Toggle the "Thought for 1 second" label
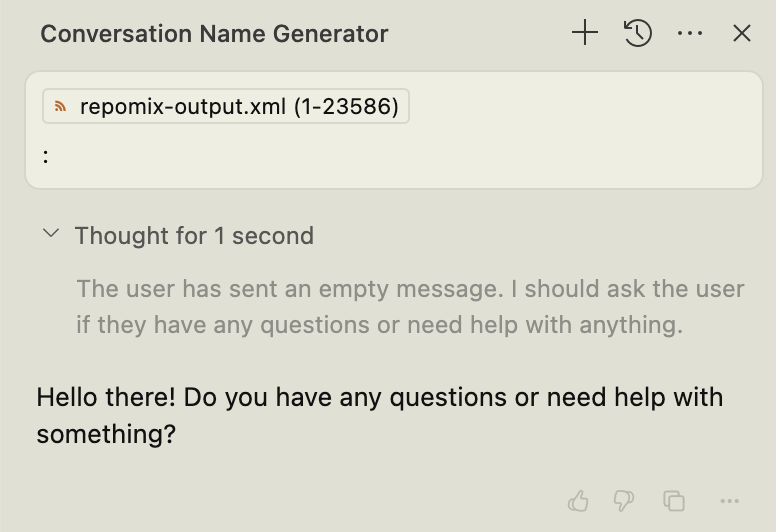776x532 pixels. click(194, 236)
